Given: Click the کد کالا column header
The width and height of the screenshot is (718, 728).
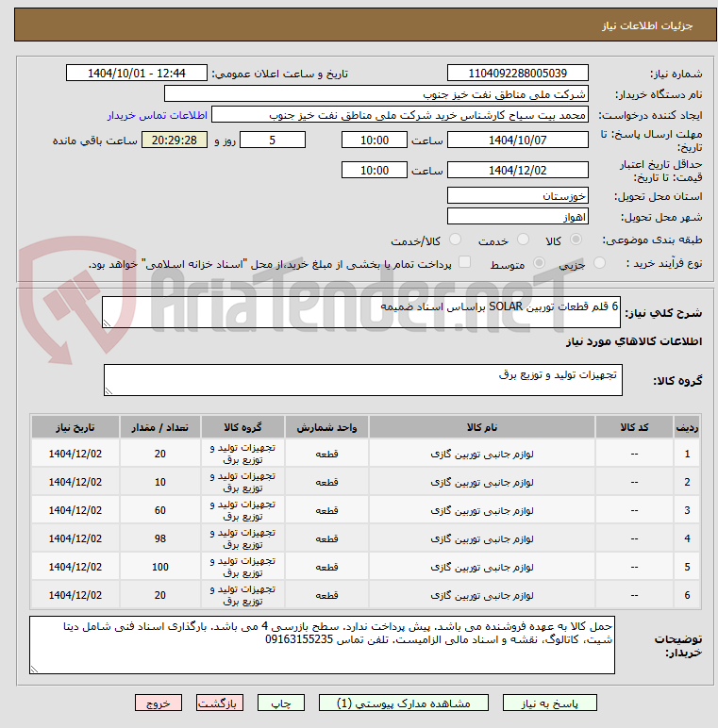Looking at the screenshot, I should (x=634, y=427).
